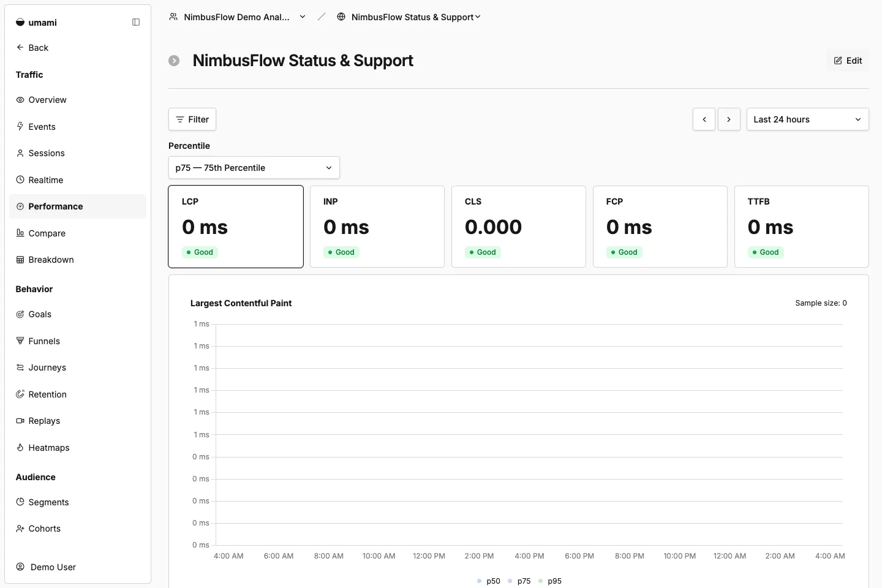Go to next time period

coord(729,119)
